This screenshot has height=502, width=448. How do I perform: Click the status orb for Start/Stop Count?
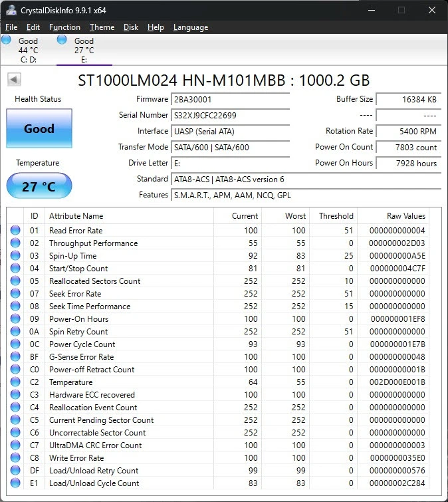(x=15, y=268)
